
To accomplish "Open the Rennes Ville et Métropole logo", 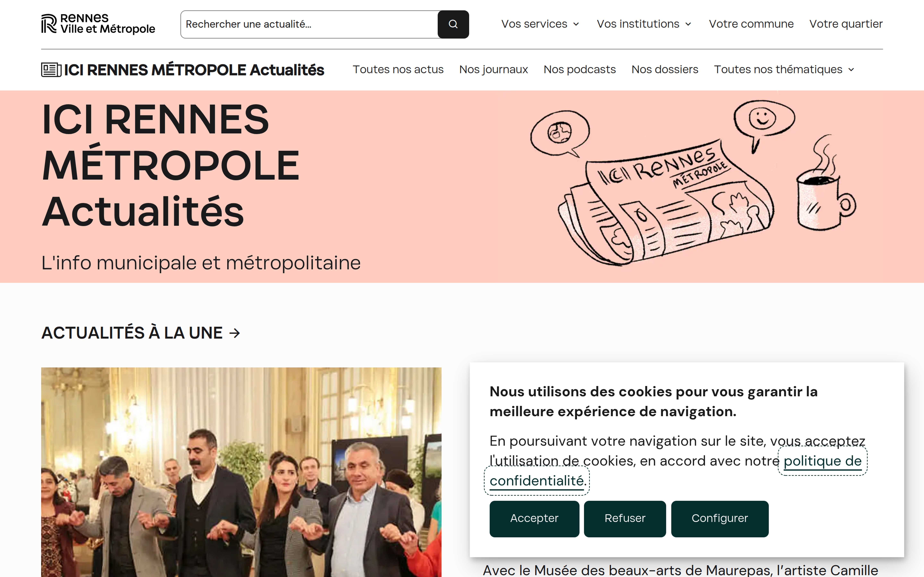I will click(x=98, y=24).
